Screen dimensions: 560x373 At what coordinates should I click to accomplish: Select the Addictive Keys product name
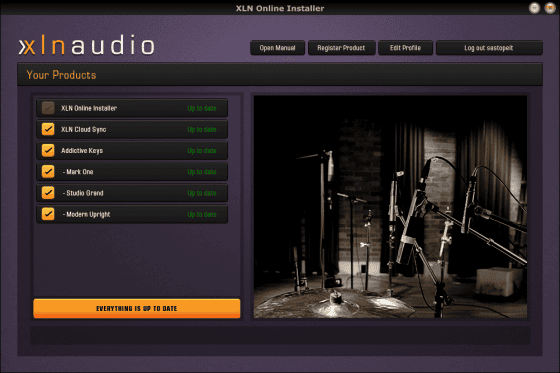82,151
